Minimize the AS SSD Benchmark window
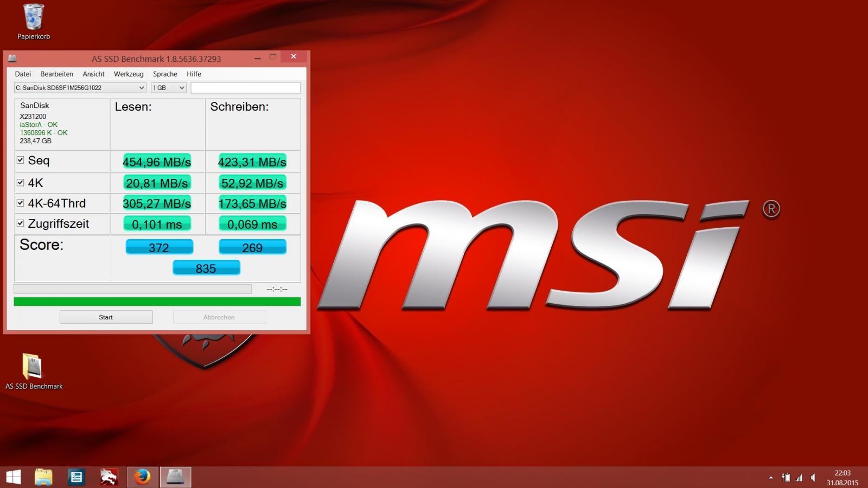Image resolution: width=868 pixels, height=488 pixels. coord(258,57)
